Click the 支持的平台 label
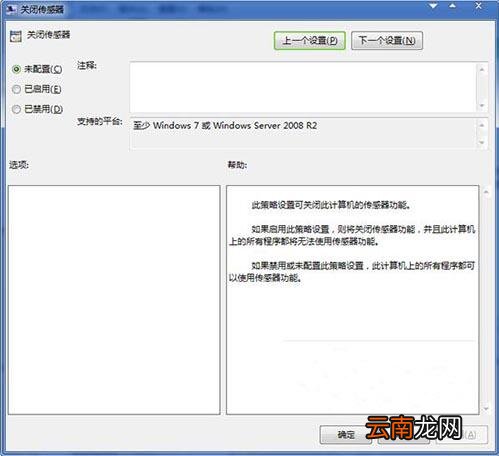The height and width of the screenshot is (456, 499). (x=100, y=121)
